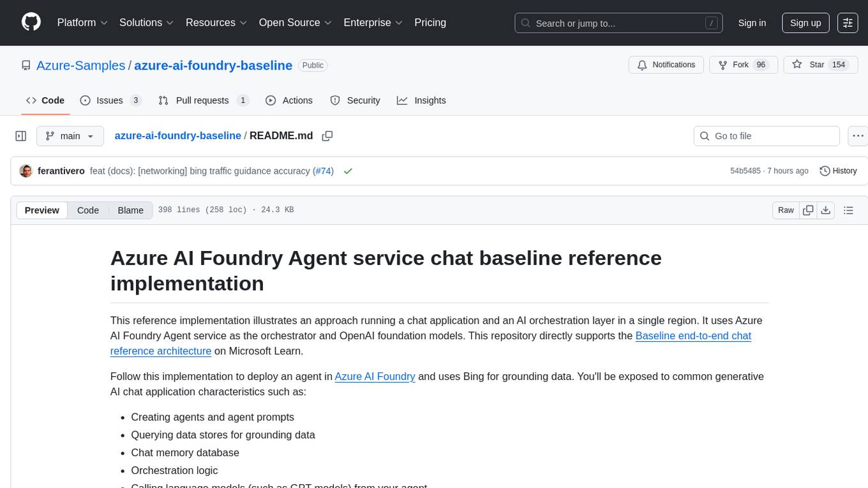The height and width of the screenshot is (488, 868).
Task: Toggle the file tree side panel
Action: (x=21, y=136)
